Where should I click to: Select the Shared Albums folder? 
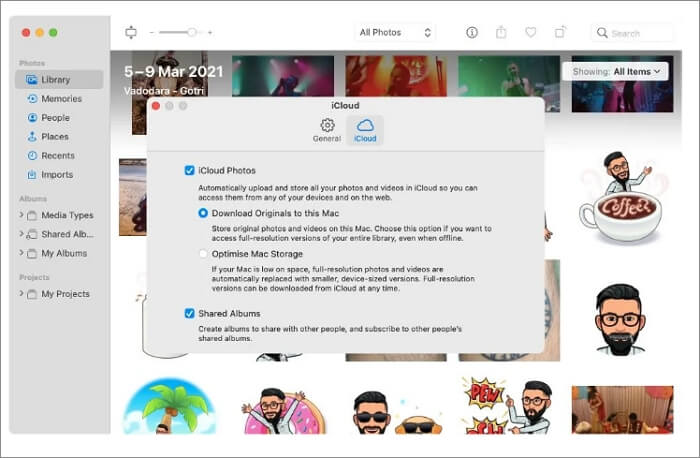point(60,234)
